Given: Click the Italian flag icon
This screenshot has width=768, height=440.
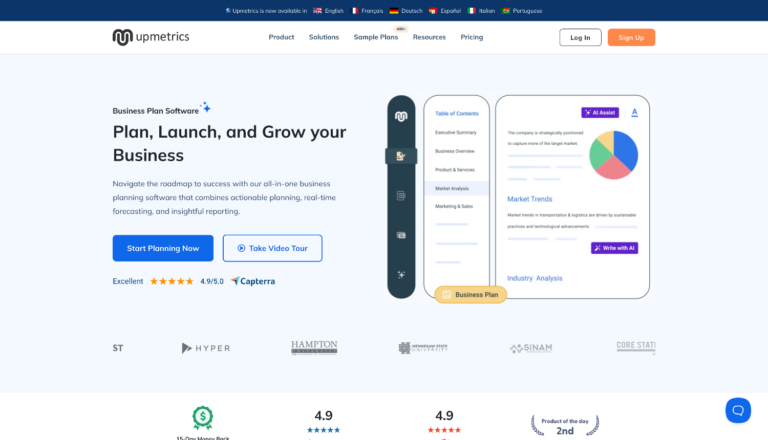Looking at the screenshot, I should 471,11.
